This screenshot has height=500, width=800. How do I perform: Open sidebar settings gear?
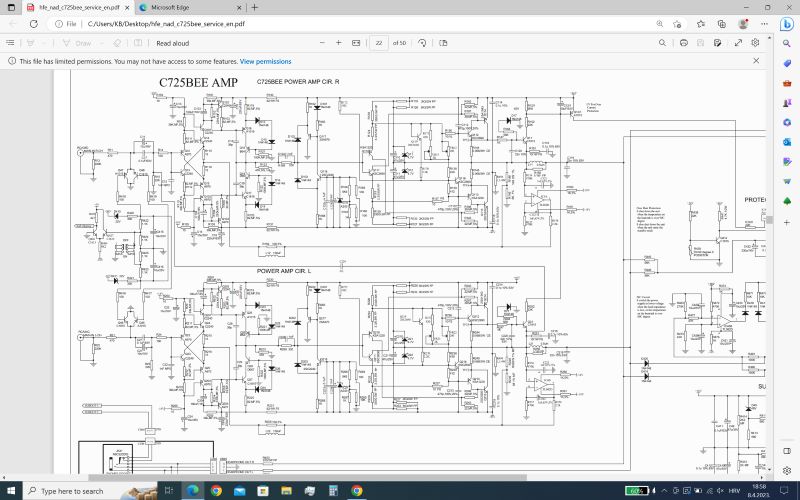(x=787, y=470)
